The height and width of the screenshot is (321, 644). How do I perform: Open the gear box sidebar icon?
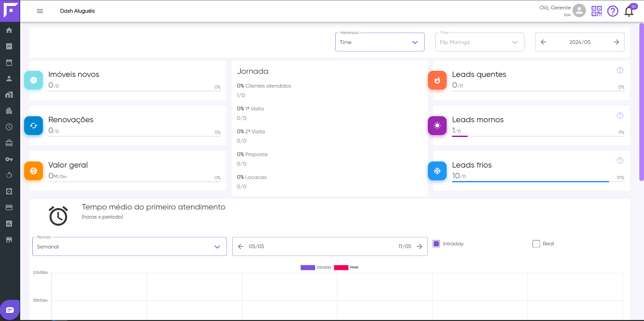tap(9, 191)
